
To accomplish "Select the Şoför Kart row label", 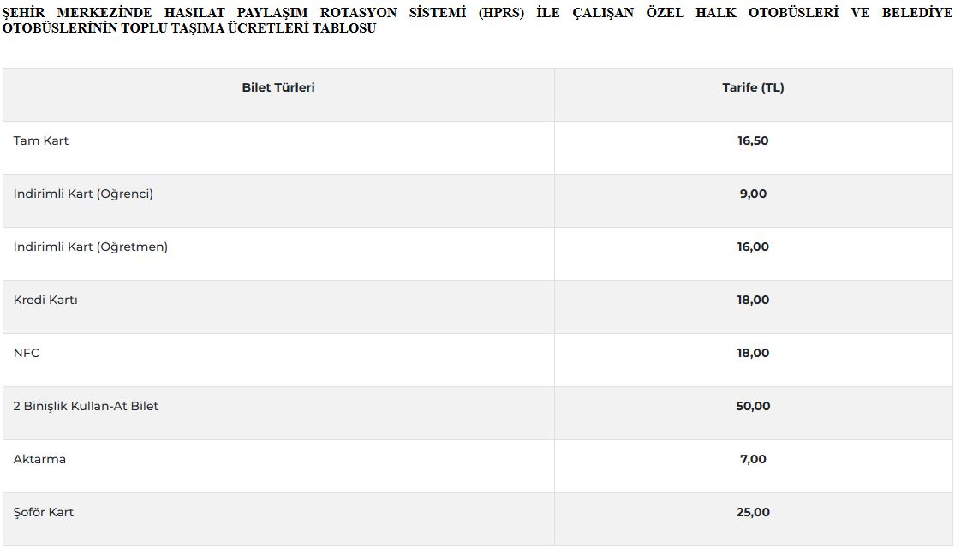I will pyautogui.click(x=43, y=512).
